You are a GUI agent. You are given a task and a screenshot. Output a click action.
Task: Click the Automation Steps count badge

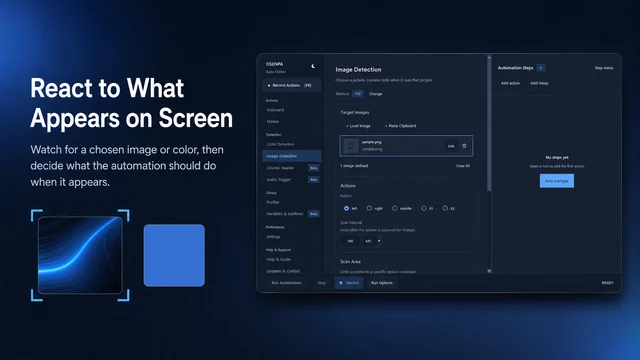pos(541,68)
